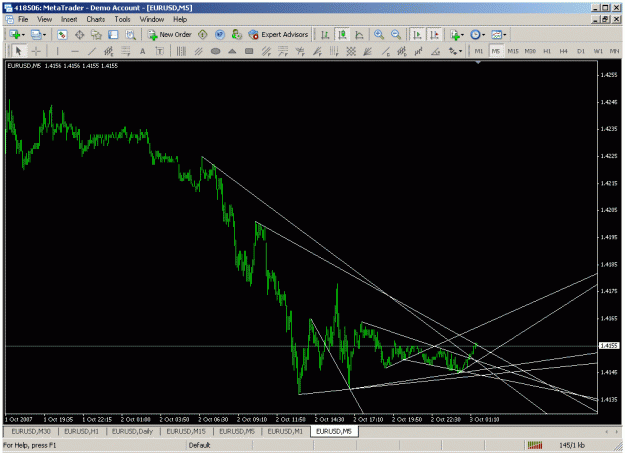
Task: Switch to the EURUSD,H1 chart tab
Action: click(x=81, y=431)
